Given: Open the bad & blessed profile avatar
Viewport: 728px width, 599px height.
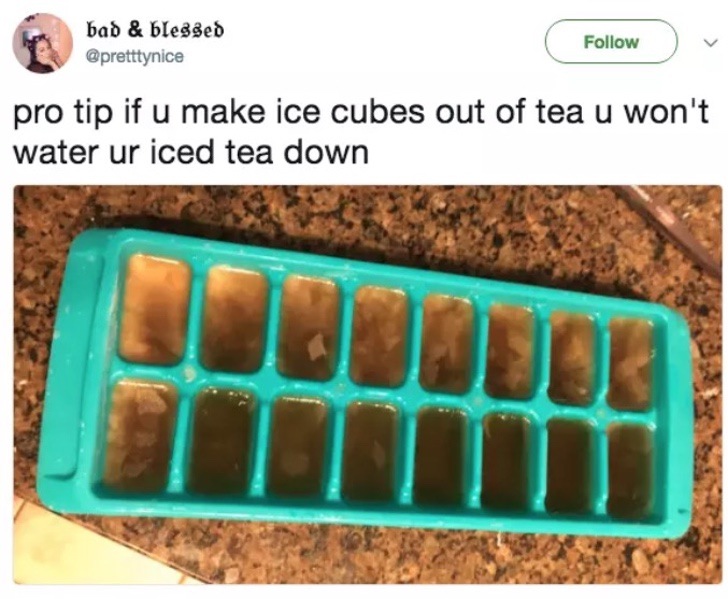Looking at the screenshot, I should coord(42,43).
